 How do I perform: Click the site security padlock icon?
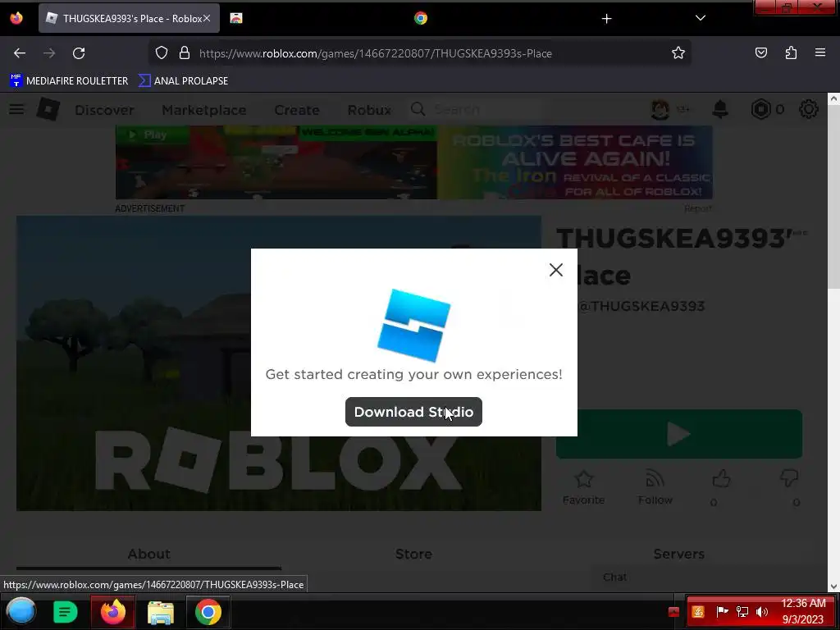pos(185,52)
